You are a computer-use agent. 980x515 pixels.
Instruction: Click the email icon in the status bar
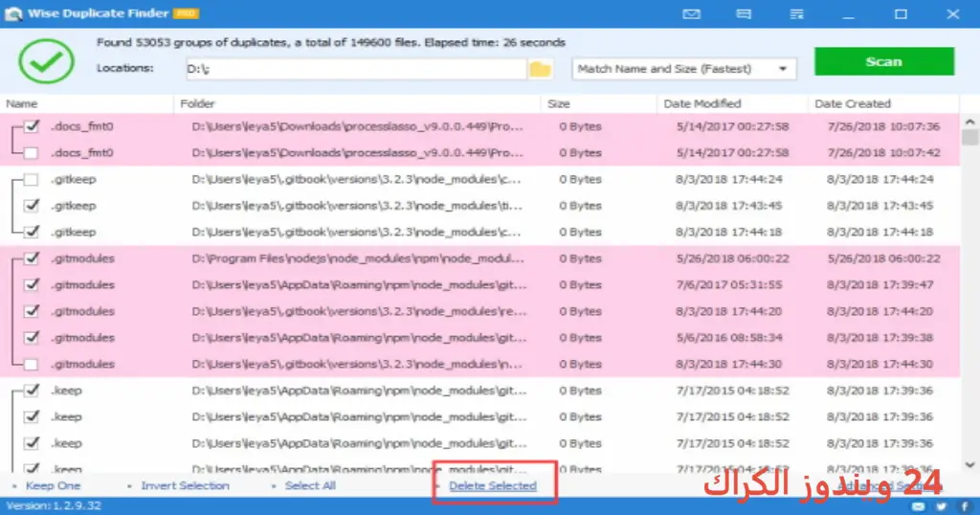coord(918,506)
